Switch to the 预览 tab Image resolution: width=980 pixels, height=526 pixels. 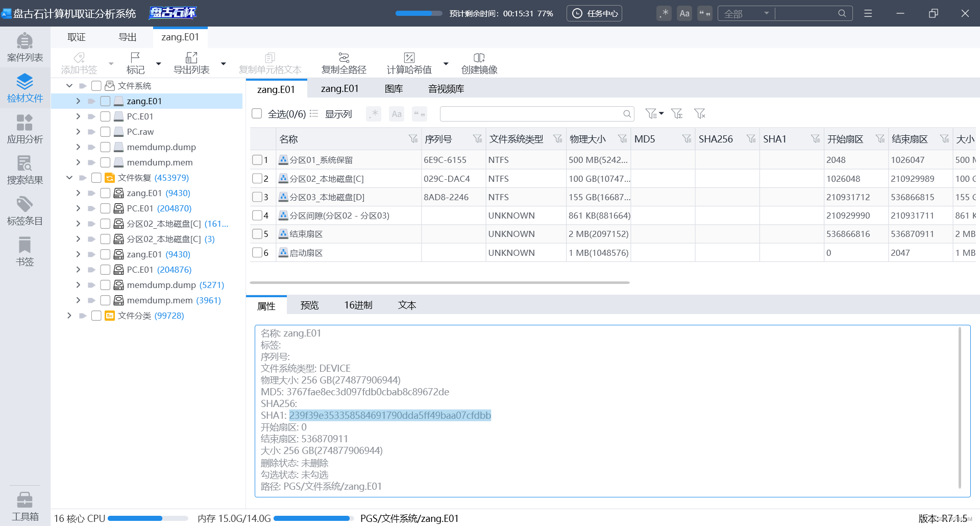click(x=309, y=305)
